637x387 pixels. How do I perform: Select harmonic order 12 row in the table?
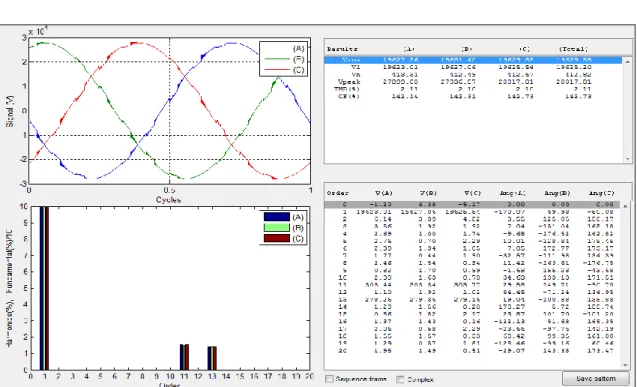click(472, 292)
